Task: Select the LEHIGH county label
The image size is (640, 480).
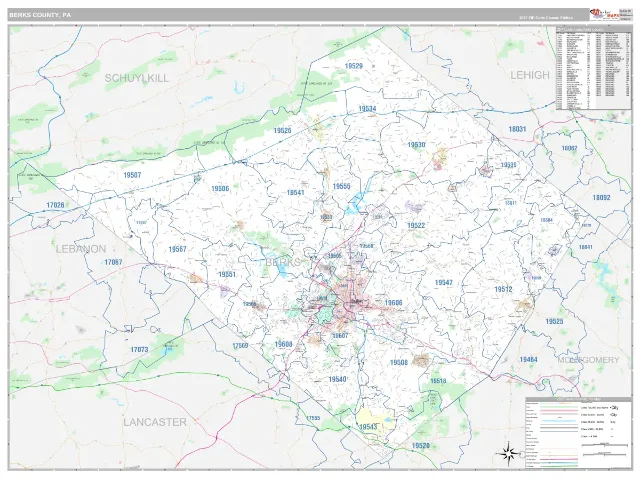Action: pyautogui.click(x=530, y=75)
